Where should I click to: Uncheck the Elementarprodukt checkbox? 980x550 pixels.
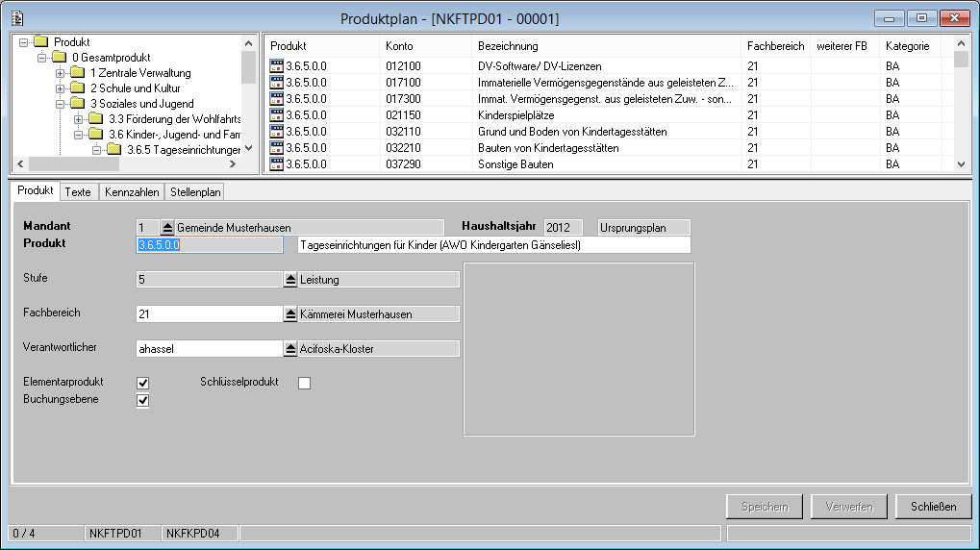143,383
